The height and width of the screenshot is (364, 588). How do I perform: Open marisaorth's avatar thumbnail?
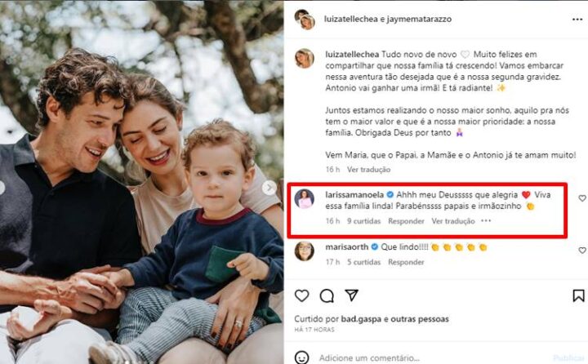[x=305, y=251]
